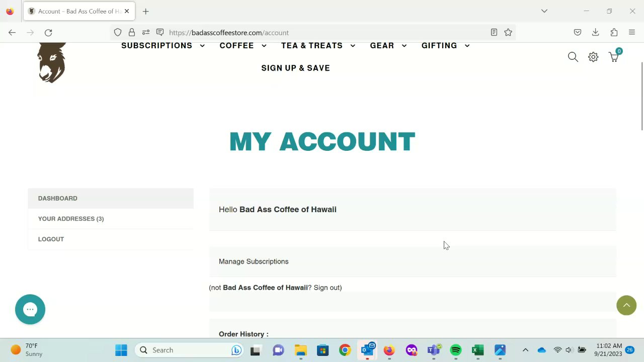Reload the page with the refresh icon
Image resolution: width=644 pixels, height=362 pixels.
click(48, 33)
